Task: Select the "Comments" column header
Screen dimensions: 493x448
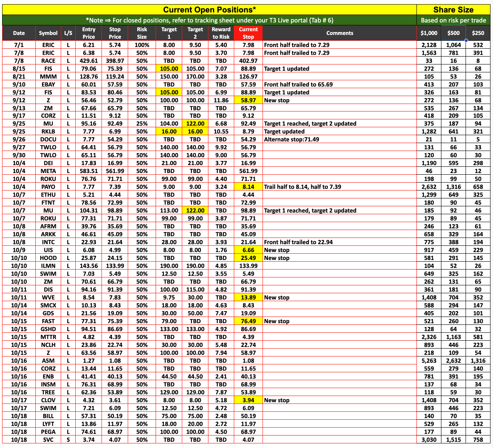Action: pos(339,33)
